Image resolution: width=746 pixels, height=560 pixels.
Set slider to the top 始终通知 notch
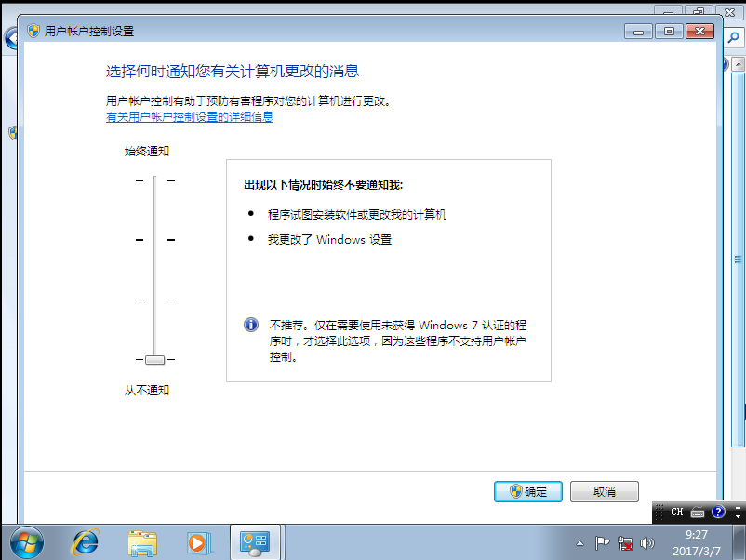click(154, 180)
